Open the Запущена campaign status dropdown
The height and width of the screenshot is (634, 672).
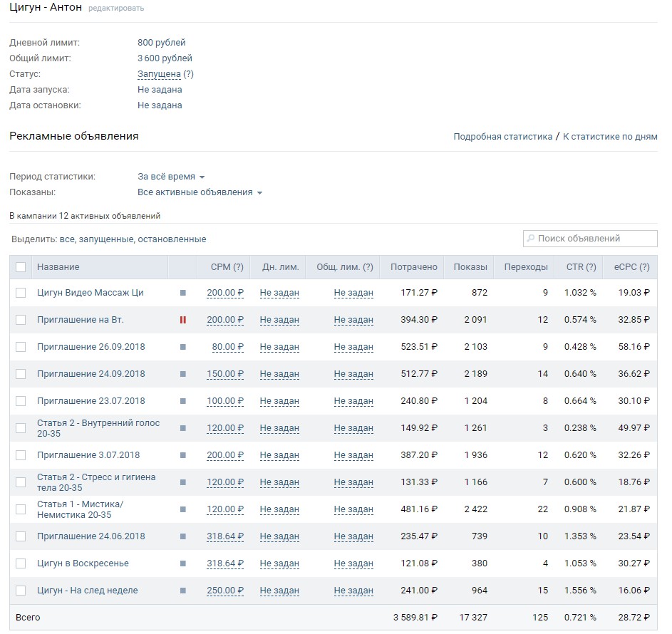(159, 74)
